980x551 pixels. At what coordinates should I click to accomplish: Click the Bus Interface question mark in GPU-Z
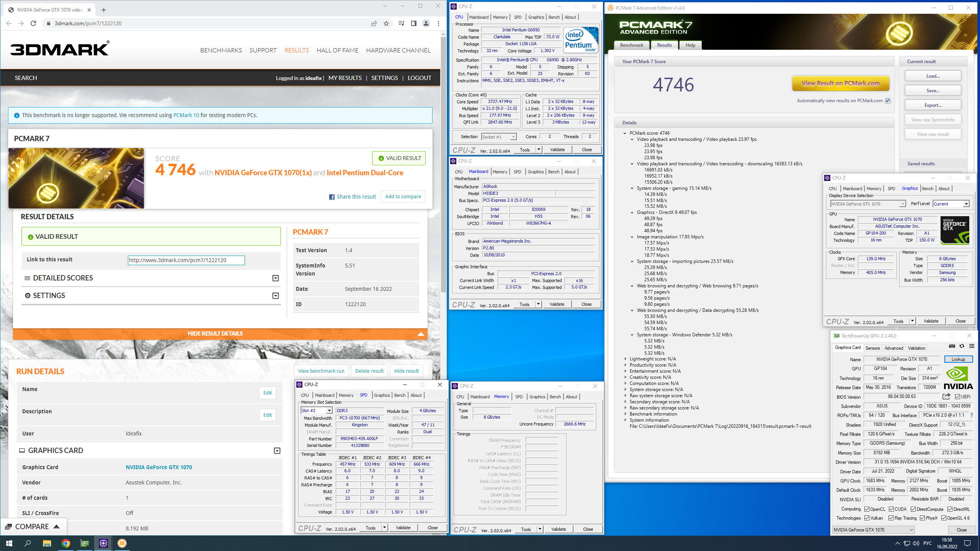pos(971,415)
